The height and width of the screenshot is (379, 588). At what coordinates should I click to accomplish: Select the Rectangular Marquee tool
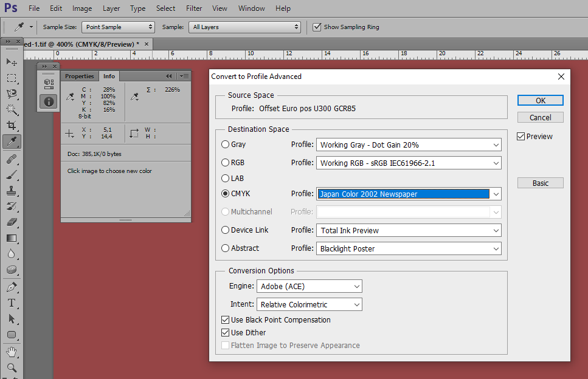pos(12,78)
